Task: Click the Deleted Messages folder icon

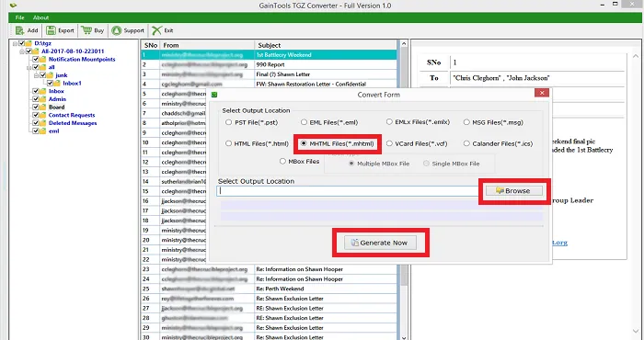Action: [42, 123]
